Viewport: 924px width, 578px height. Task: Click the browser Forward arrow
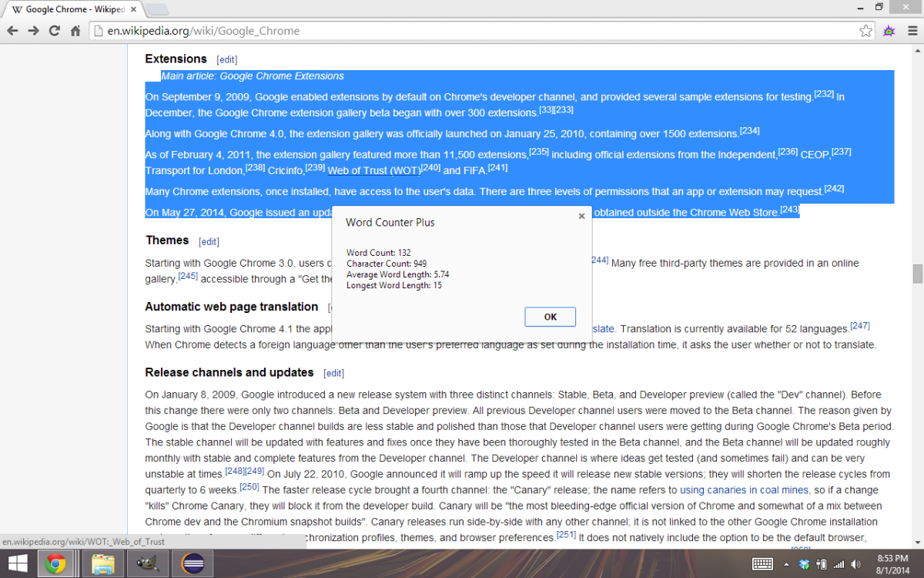pos(33,31)
